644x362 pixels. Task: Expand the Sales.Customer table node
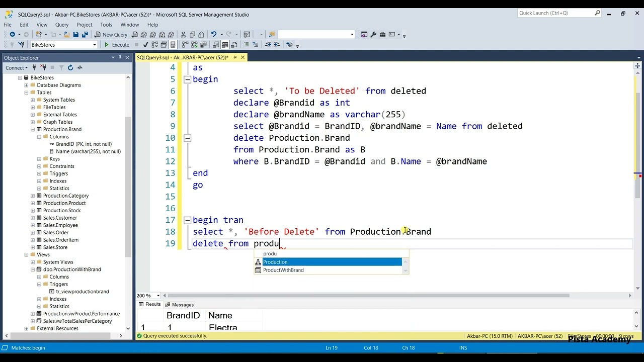click(x=33, y=218)
